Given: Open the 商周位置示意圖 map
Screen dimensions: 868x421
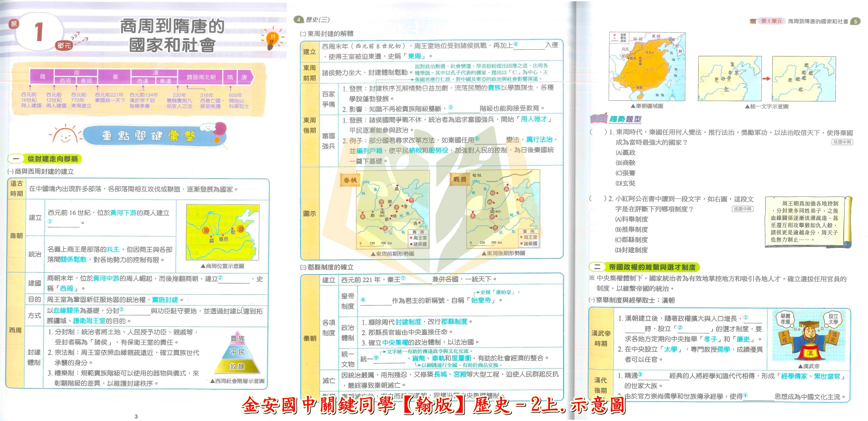Looking at the screenshot, I should (x=222, y=232).
